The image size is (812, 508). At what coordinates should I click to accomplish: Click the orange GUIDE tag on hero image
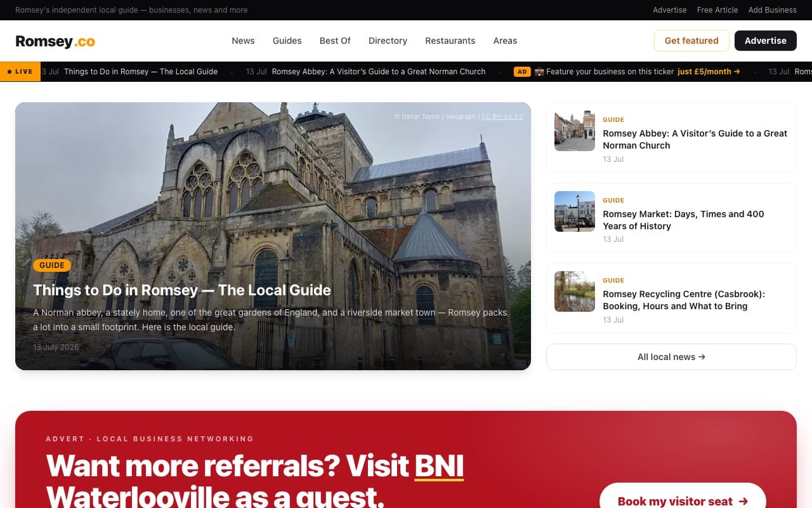[52, 265]
